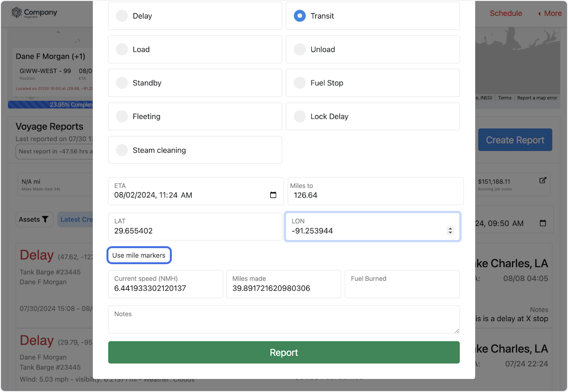The image size is (568, 392).
Task: Click the Company logo icon
Action: point(17,13)
